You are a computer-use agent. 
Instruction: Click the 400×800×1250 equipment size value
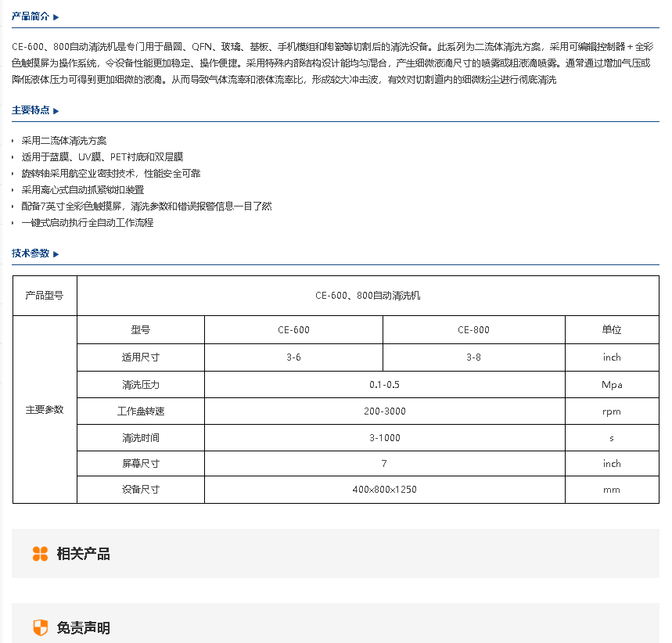click(384, 490)
